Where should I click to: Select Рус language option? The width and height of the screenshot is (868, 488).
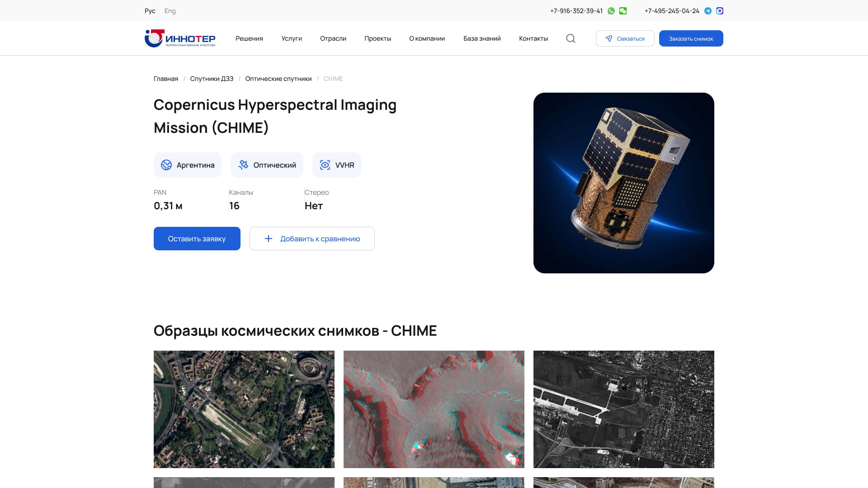(150, 11)
